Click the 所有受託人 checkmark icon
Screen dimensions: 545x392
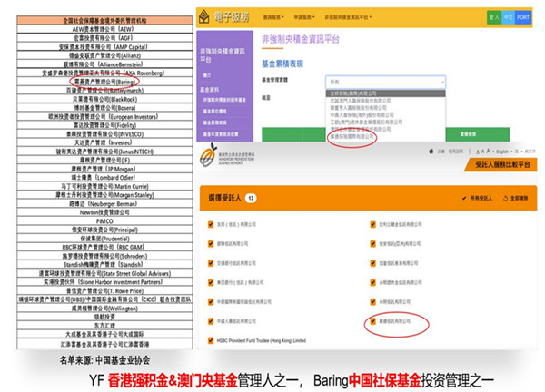click(x=464, y=198)
